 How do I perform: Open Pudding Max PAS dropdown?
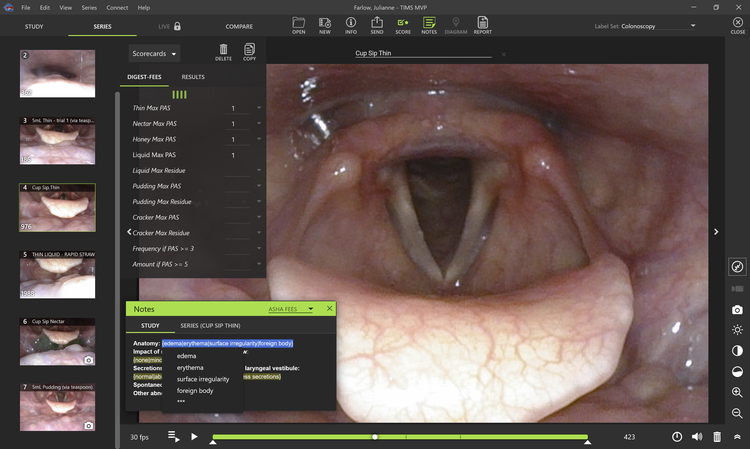(x=259, y=186)
